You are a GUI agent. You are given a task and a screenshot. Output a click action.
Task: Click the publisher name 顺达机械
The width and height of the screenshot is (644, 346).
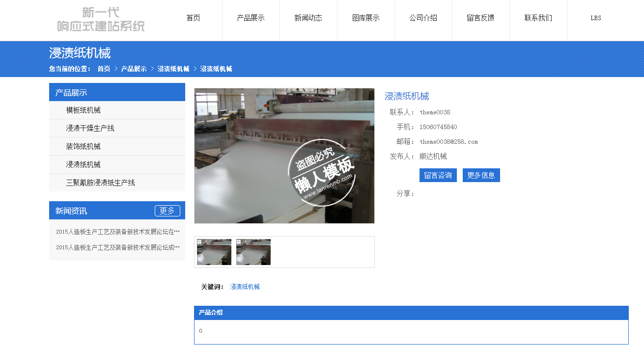coord(433,157)
